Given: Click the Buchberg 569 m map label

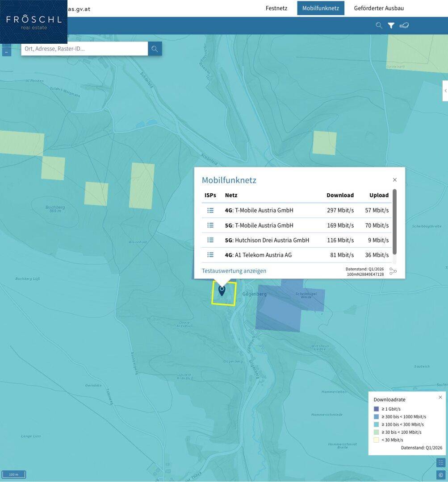Looking at the screenshot, I should pos(55,209).
